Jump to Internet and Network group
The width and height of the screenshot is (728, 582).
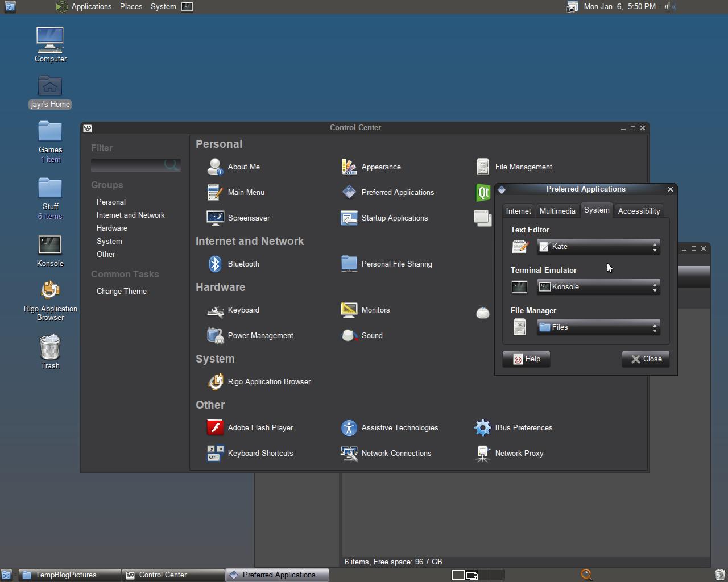[130, 215]
